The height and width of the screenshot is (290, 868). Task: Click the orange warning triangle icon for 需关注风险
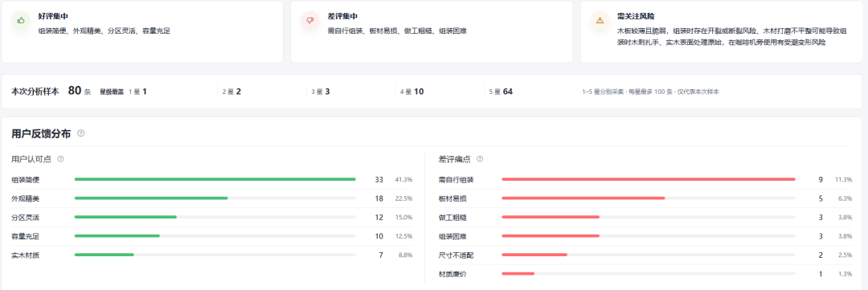tap(600, 20)
